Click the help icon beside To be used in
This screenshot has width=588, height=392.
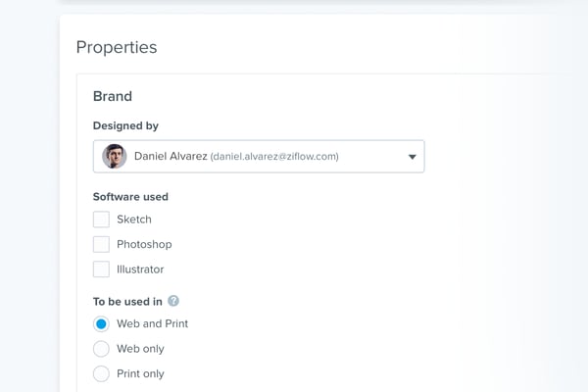coord(173,301)
